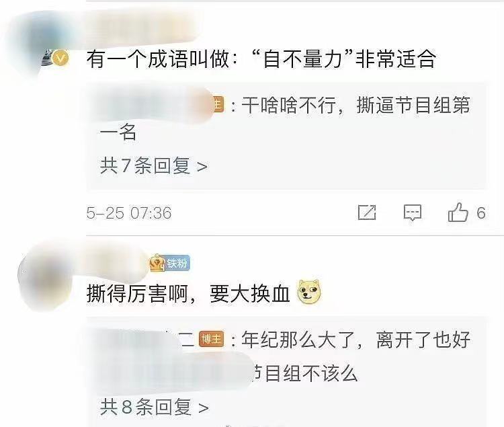Screen dimensions: 504x427
Task: Click the gold V verified badge
Action: (x=60, y=59)
